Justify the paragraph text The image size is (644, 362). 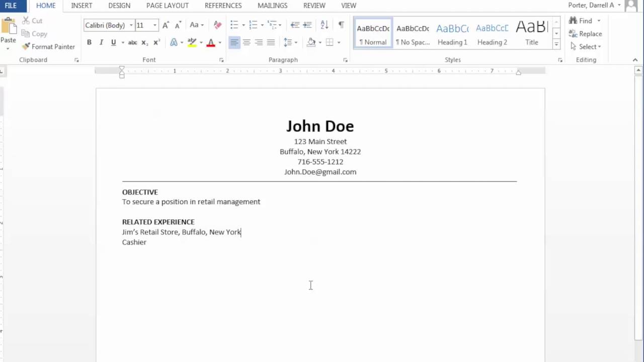pos(271,43)
